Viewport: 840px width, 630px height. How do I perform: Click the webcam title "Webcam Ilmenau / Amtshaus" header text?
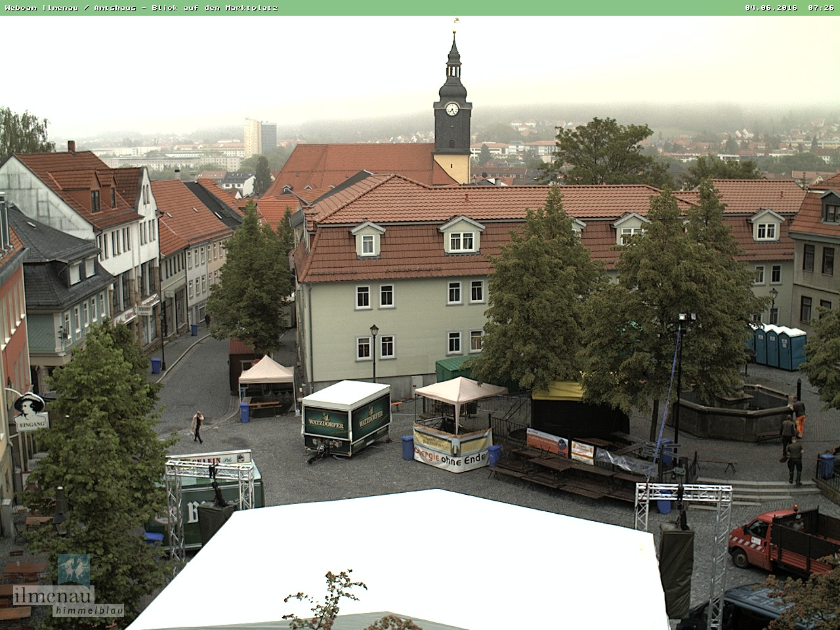point(71,8)
